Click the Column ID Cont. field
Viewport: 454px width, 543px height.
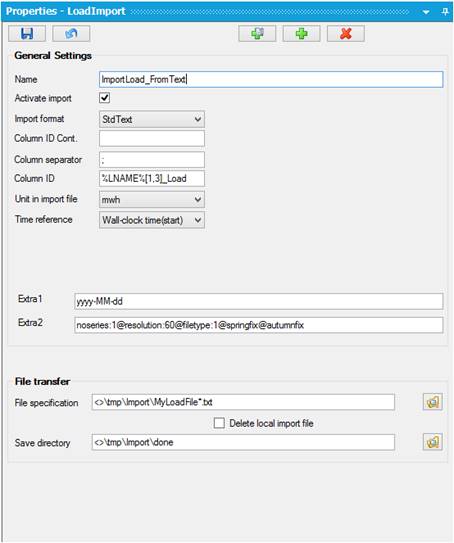click(x=152, y=139)
